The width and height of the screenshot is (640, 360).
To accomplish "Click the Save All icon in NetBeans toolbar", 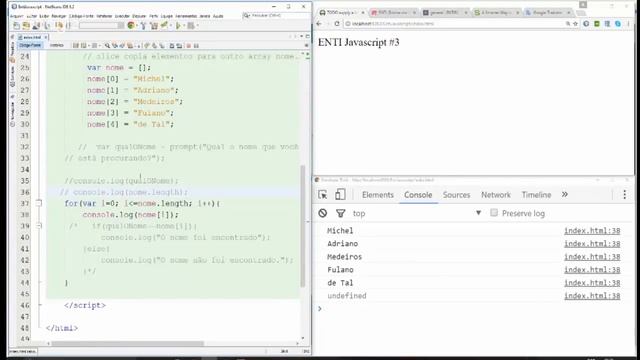I will (x=47, y=26).
